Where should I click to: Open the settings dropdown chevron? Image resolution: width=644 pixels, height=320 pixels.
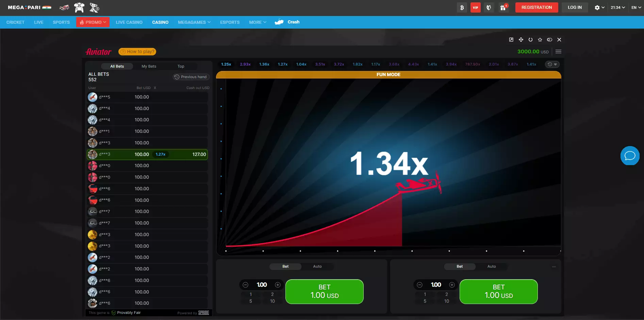tap(603, 7)
